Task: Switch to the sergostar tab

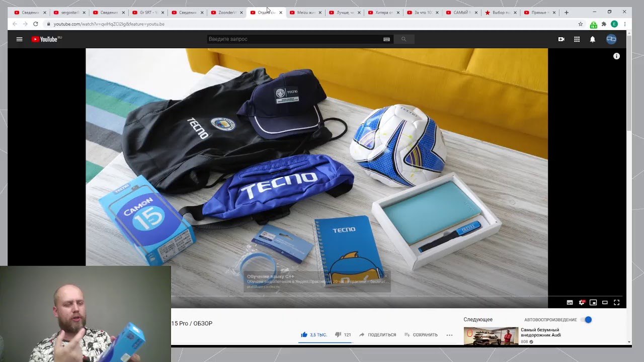Action: click(69, 12)
